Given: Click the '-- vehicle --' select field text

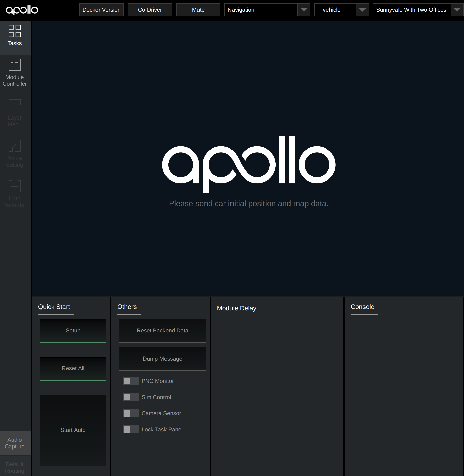Looking at the screenshot, I should pos(332,10).
